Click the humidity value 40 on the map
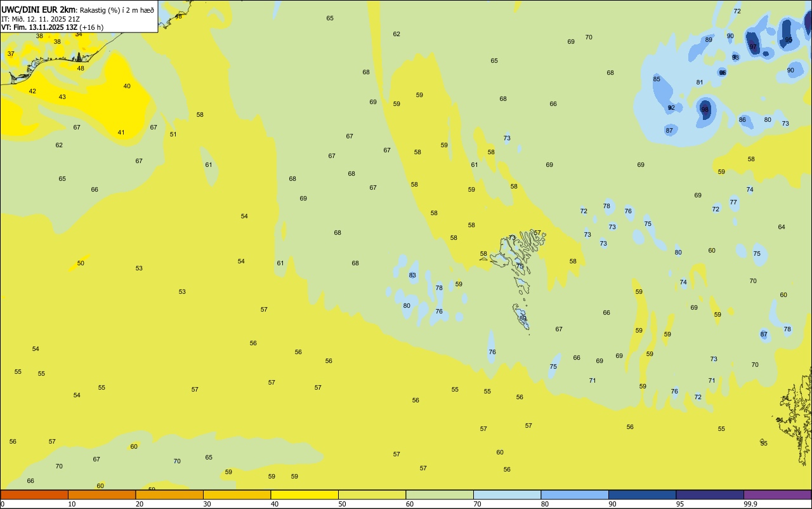Viewport: 812px width, 509px height. pos(127,86)
